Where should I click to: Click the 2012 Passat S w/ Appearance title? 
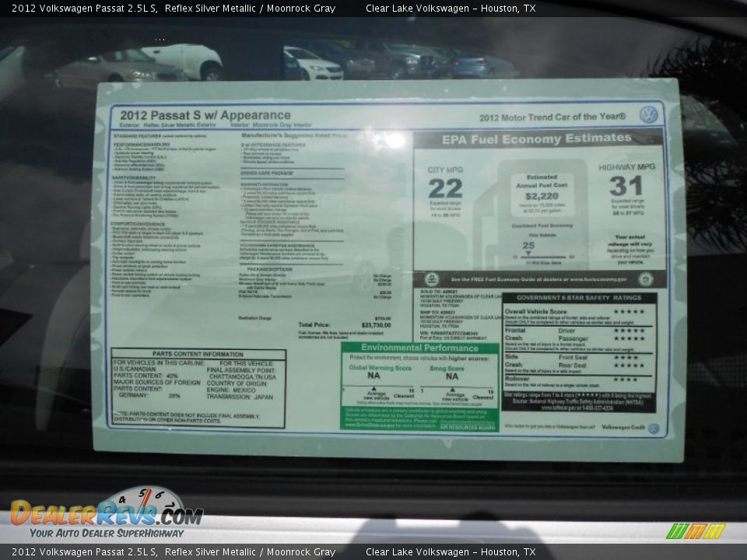coord(205,115)
